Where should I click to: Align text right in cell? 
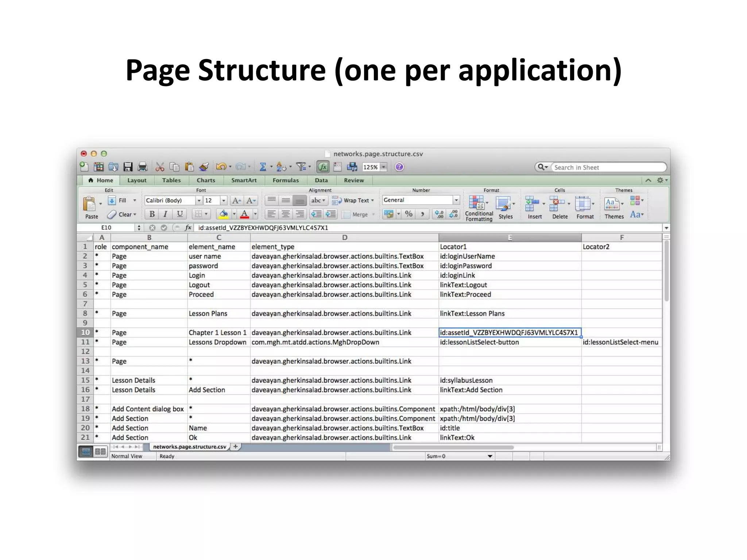coord(299,214)
